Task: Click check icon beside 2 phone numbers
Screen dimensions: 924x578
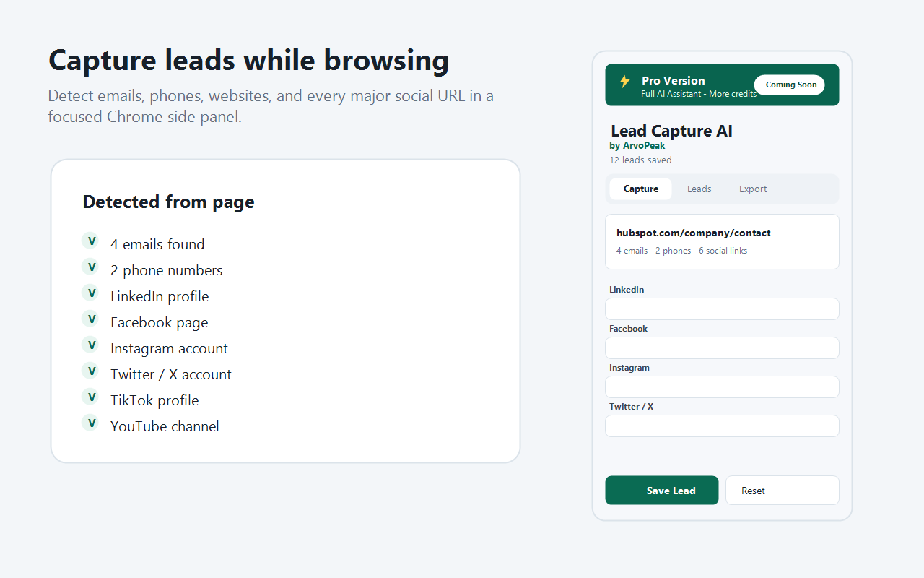Action: pyautogui.click(x=90, y=267)
